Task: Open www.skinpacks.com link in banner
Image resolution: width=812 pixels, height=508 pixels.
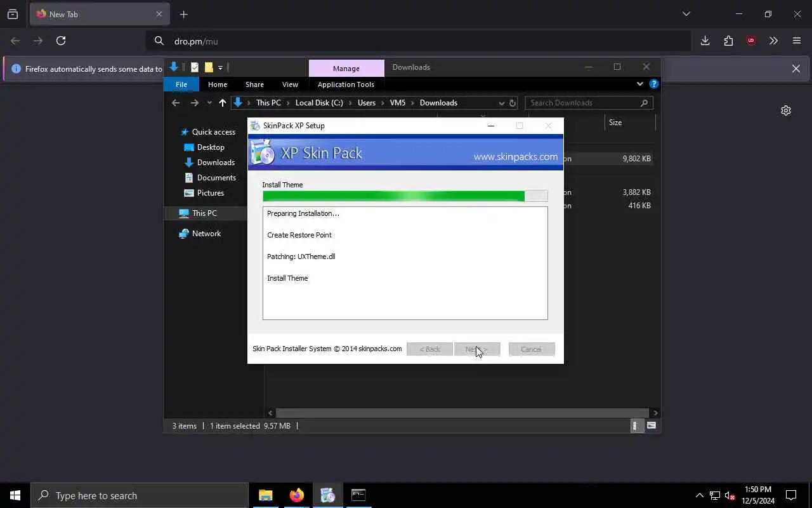Action: 515,157
